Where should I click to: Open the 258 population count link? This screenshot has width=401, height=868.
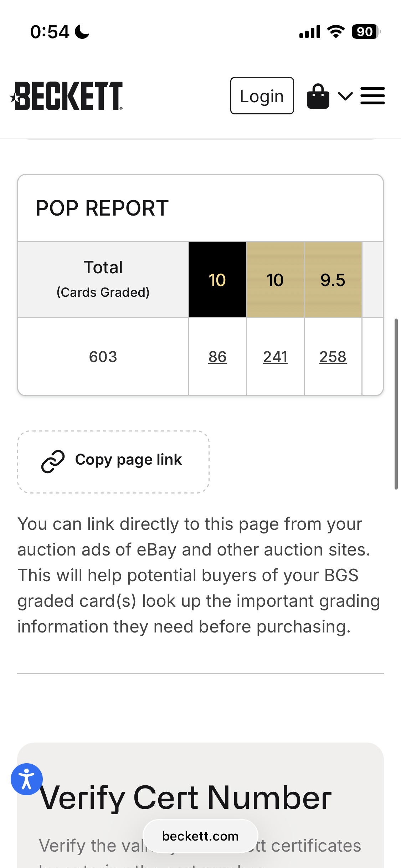tap(333, 357)
